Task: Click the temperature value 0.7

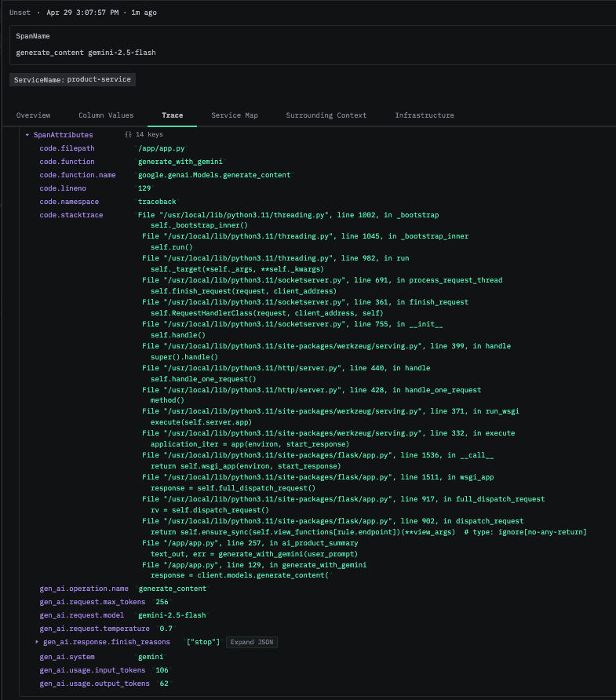Action: coord(166,629)
